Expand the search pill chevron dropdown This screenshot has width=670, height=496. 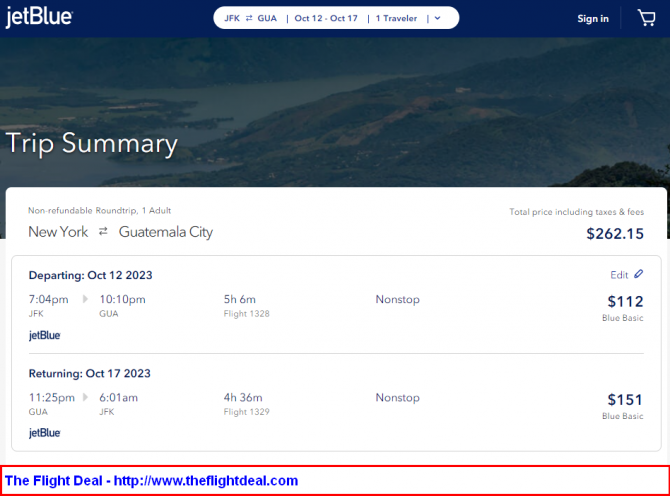(437, 18)
